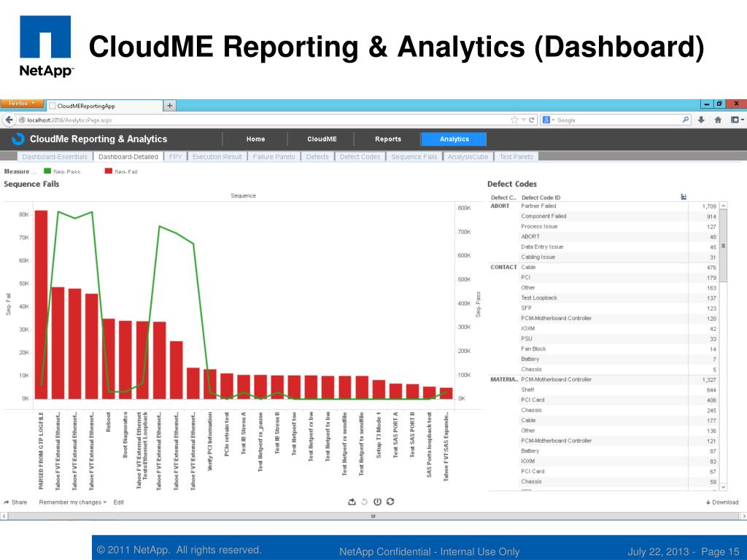Switch to the Defect Codes tab
This screenshot has width=747, height=560.
click(x=360, y=157)
